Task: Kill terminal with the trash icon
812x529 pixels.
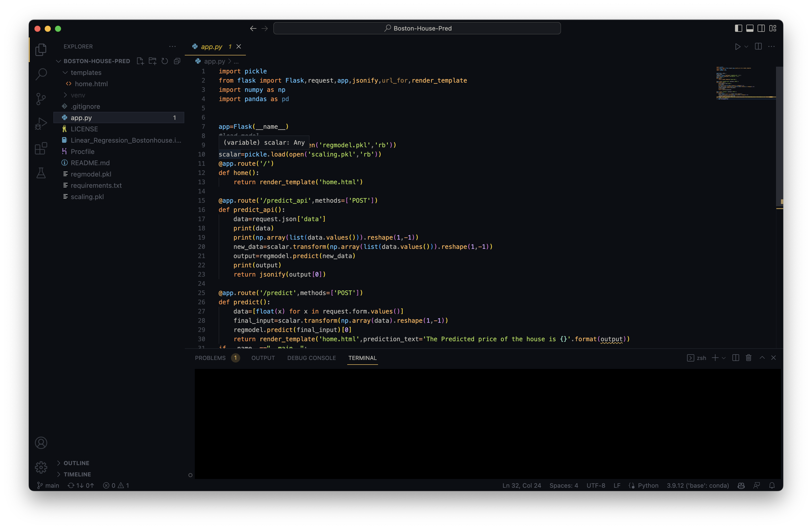Action: point(749,358)
